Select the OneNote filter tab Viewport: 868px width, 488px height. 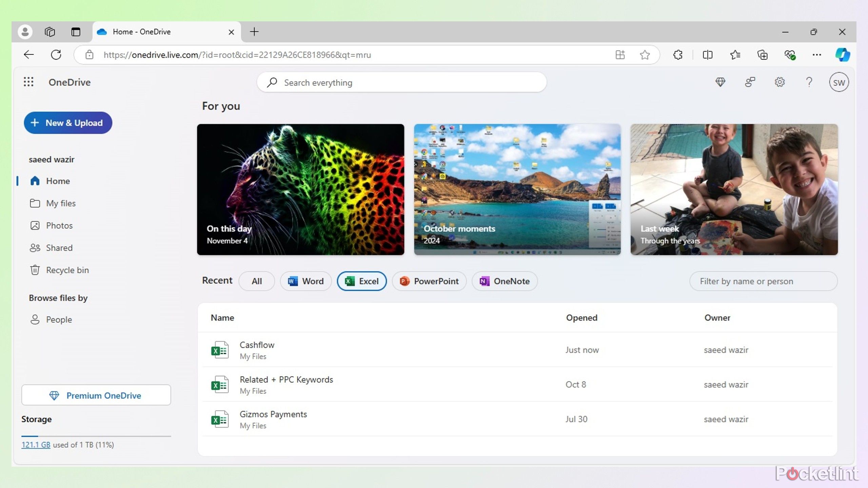coord(504,281)
